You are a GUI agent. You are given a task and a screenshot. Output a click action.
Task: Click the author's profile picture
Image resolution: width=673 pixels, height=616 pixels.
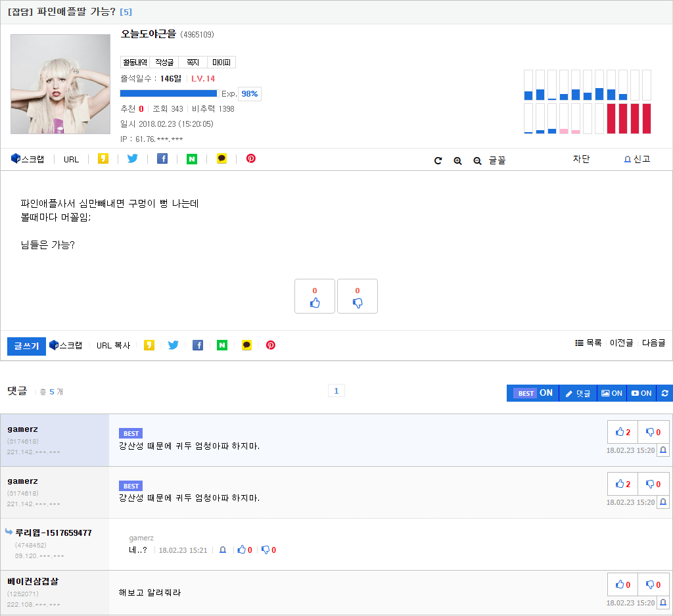pyautogui.click(x=60, y=84)
